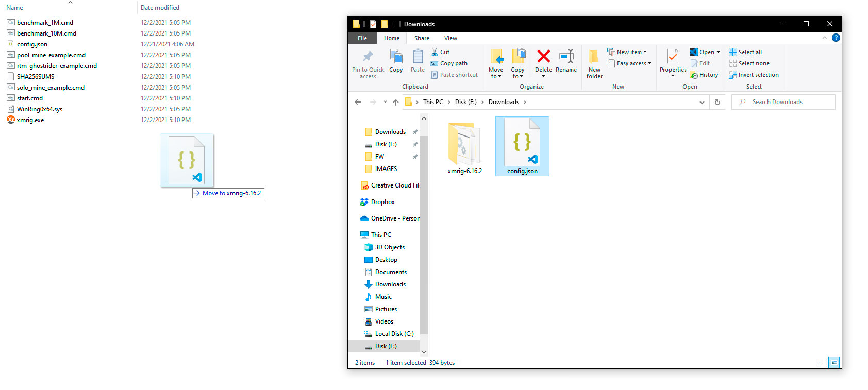Click the red Delete icon
The height and width of the screenshot is (390, 868).
click(x=543, y=56)
